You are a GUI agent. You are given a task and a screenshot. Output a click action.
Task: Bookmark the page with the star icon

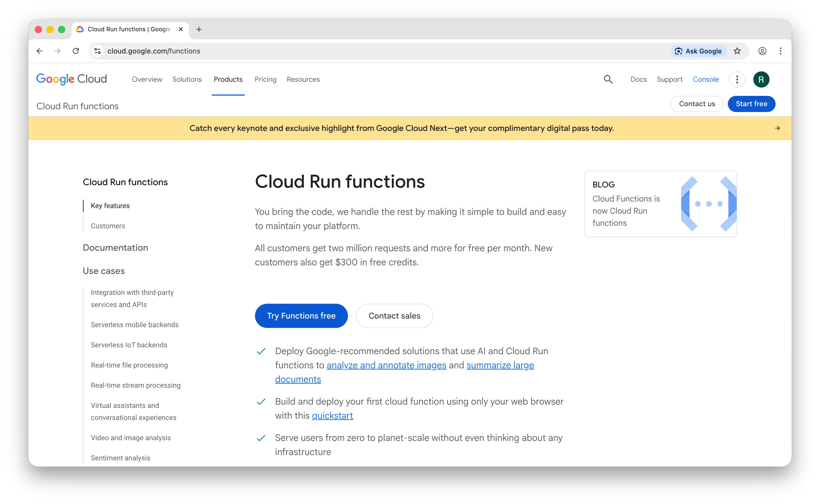point(737,51)
